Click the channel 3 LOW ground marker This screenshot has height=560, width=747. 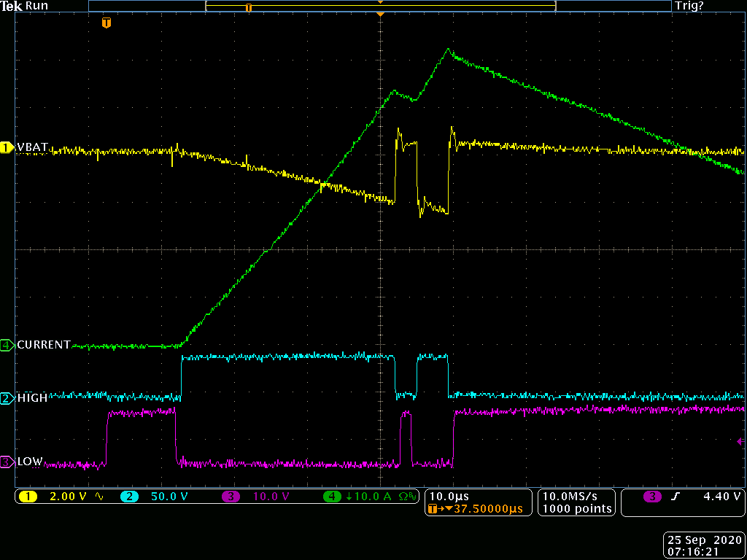(x=7, y=462)
